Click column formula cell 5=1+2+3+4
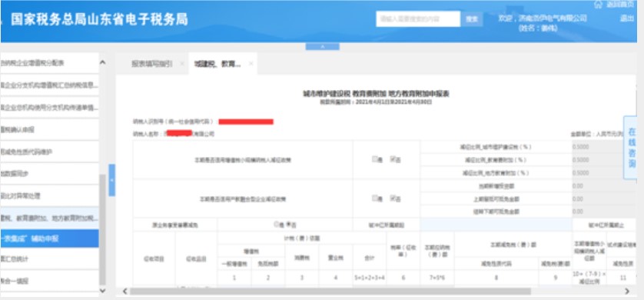Viewport: 644px width, 300px height. coord(370,278)
